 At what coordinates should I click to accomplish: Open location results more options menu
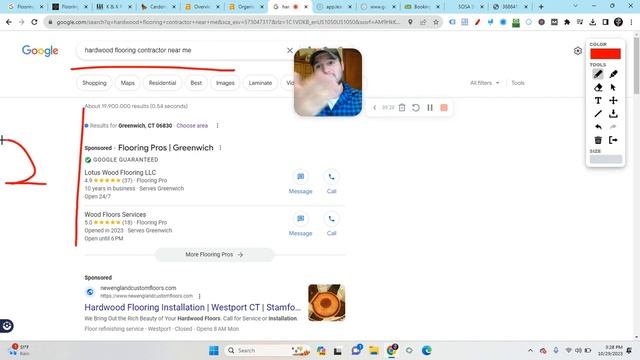217,126
